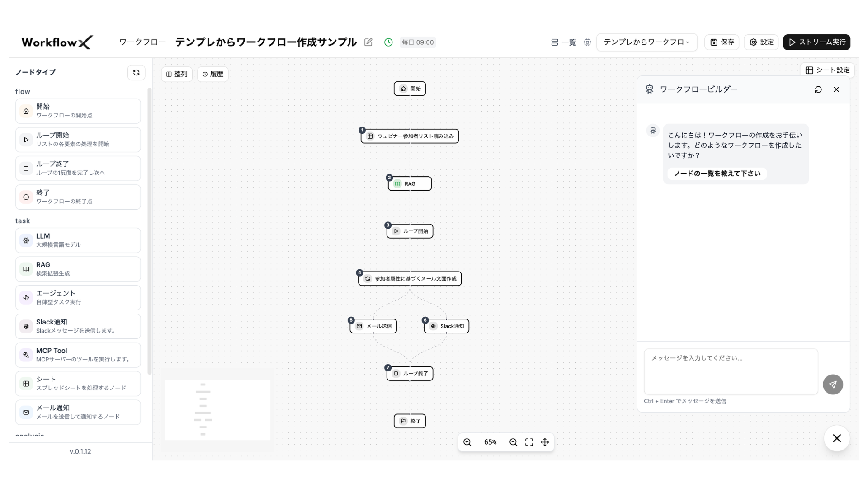Save workflow with 保存 button
This screenshot has height=488, width=868.
722,42
